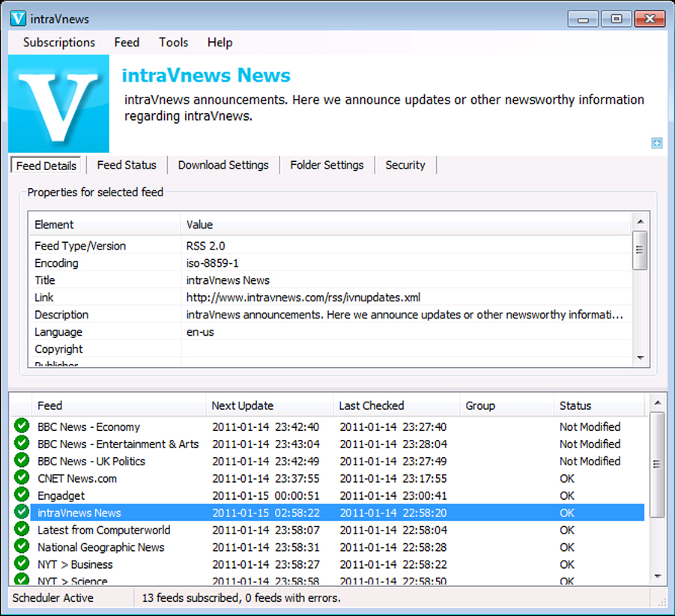675x616 pixels.
Task: Click the green check icon for CNET News.com
Action: [21, 478]
